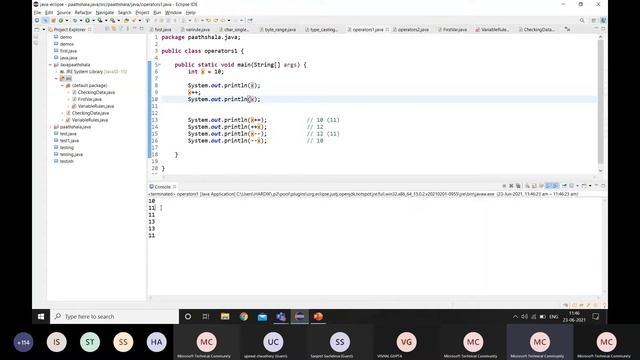Expand the paathshala.java project node

point(51,127)
